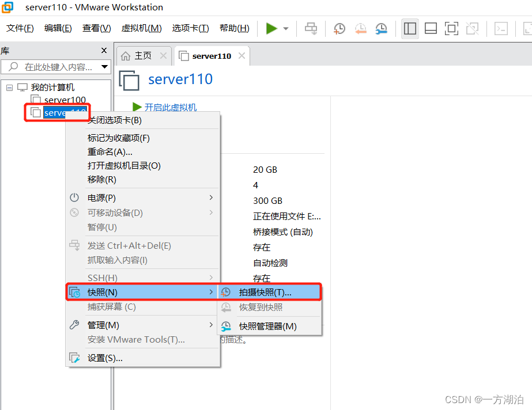Viewport: 532px width, 410px height.
Task: Open the 文件(F) menu
Action: (x=20, y=28)
